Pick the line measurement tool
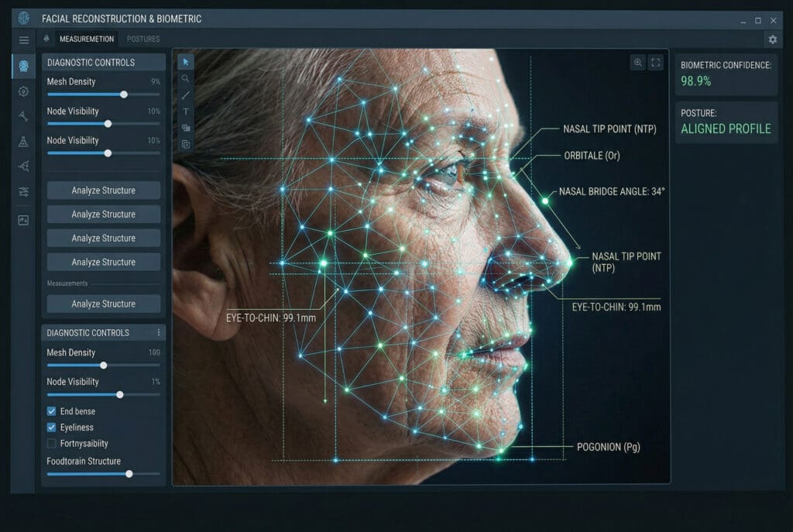 [186, 95]
